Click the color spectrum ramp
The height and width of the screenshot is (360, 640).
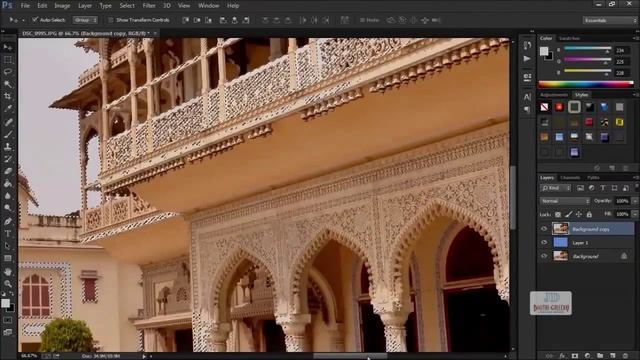[586, 84]
